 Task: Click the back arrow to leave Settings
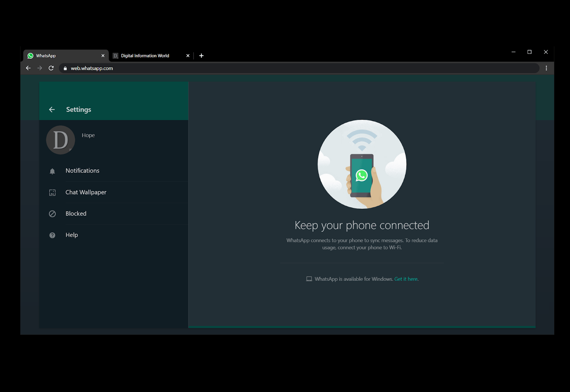52,109
